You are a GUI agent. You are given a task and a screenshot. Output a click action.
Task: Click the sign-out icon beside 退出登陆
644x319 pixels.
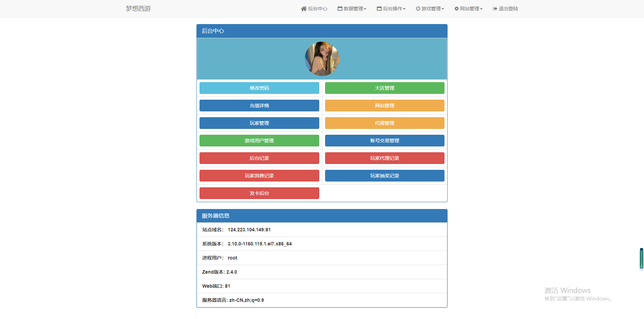pyautogui.click(x=495, y=9)
